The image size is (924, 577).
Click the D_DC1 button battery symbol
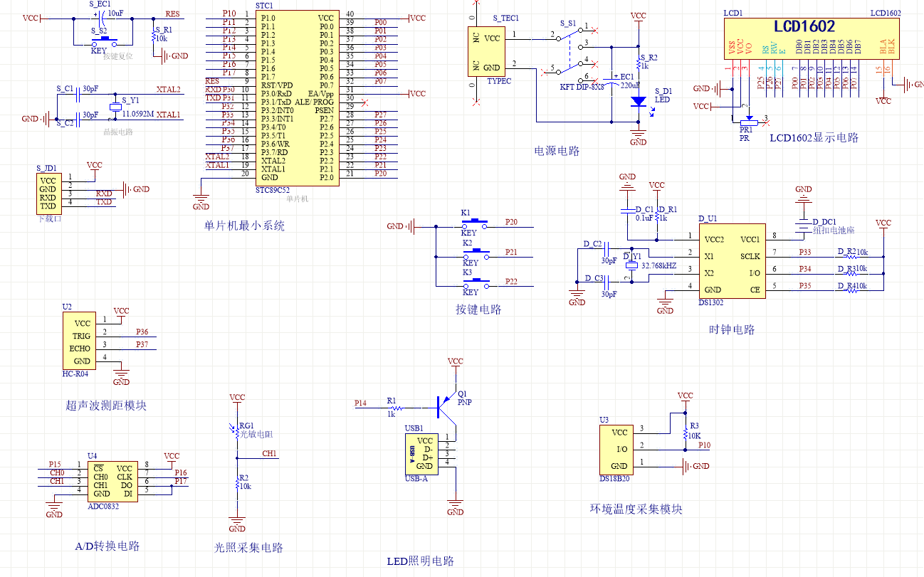tap(803, 227)
